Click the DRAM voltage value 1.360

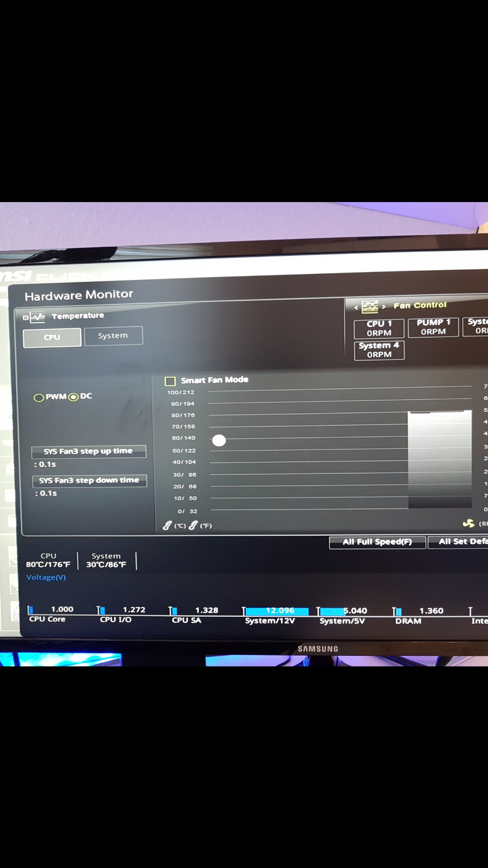pyautogui.click(x=432, y=611)
